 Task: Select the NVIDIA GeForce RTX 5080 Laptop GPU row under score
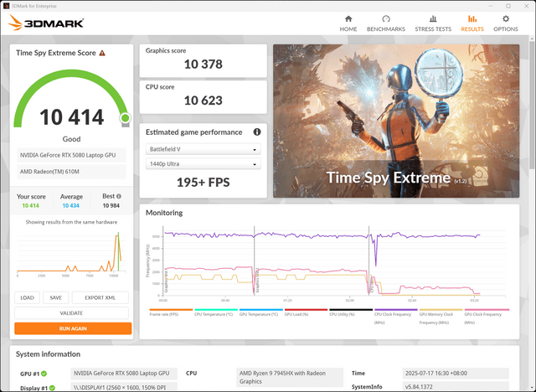tap(71, 155)
